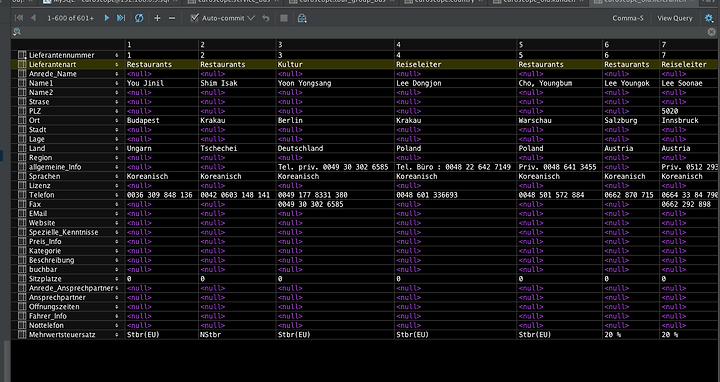Select the cell 'Deutschland'

(x=335, y=148)
